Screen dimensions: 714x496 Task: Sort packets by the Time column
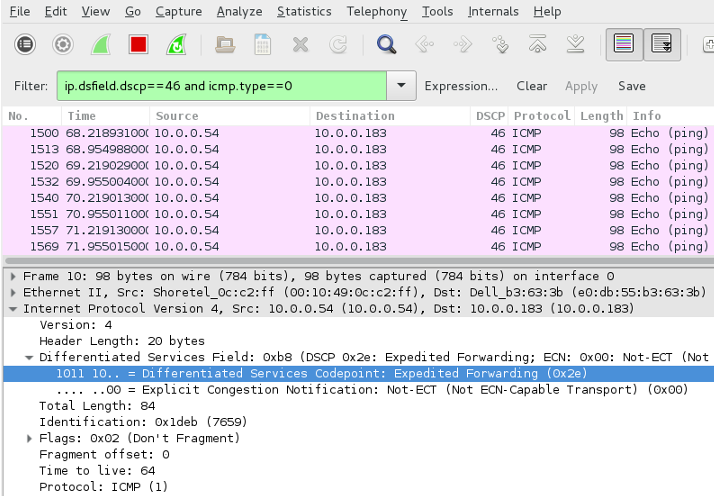click(105, 116)
